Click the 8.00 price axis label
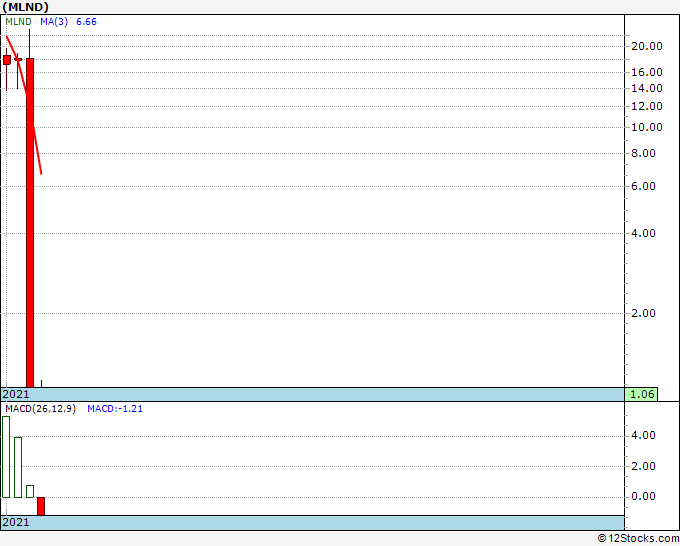 [643, 154]
